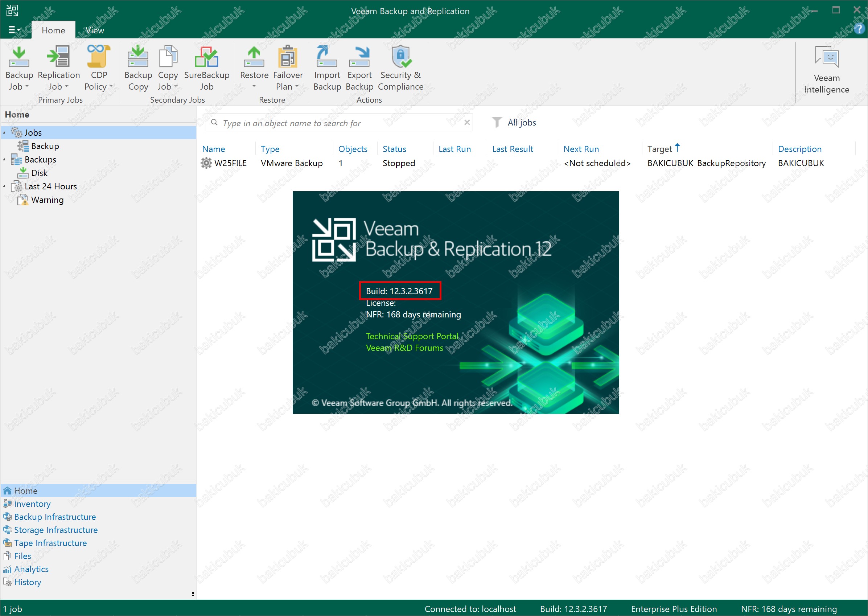Sort by the Last Run column
Image resolution: width=868 pixels, height=616 pixels.
(454, 149)
